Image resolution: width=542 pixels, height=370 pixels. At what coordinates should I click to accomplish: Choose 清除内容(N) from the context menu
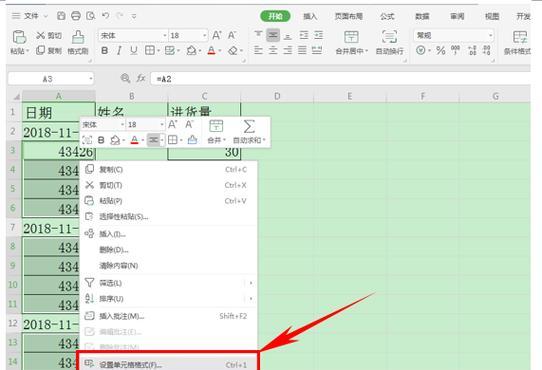click(169, 266)
